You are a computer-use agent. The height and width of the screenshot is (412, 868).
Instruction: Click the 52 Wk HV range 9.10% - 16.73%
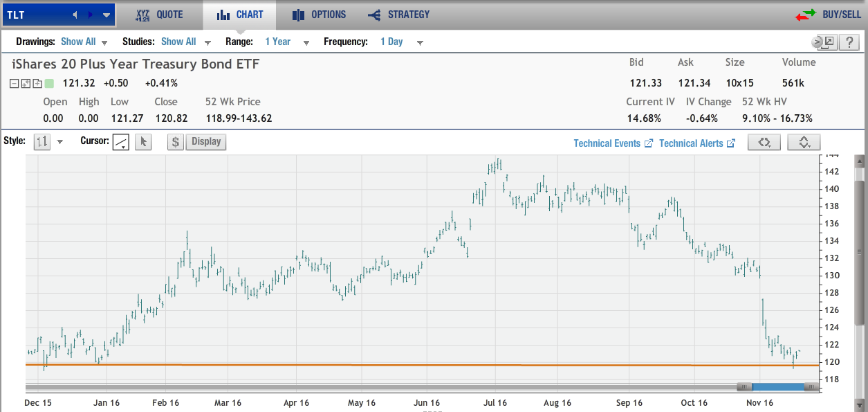pyautogui.click(x=777, y=118)
